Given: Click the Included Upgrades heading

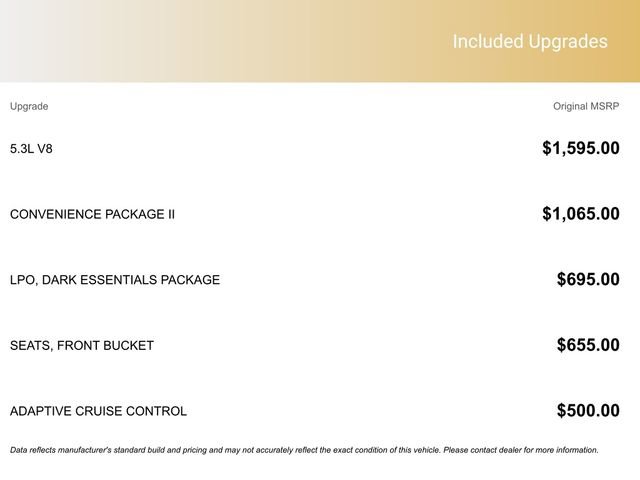Looking at the screenshot, I should (x=530, y=42).
